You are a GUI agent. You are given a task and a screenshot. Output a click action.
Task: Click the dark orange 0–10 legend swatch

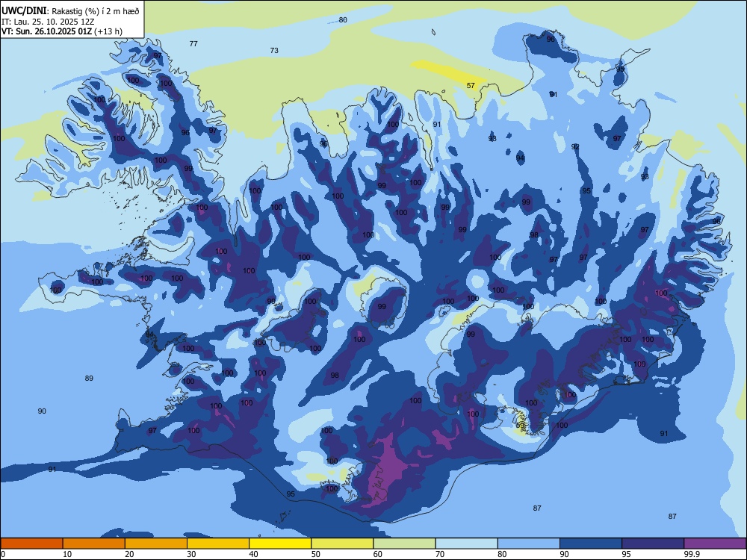(31, 544)
